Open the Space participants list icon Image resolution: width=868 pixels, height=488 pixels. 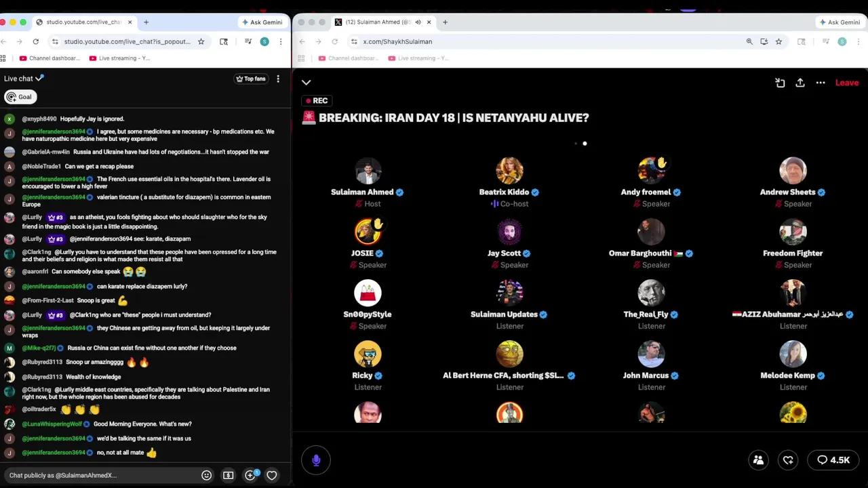click(x=758, y=460)
